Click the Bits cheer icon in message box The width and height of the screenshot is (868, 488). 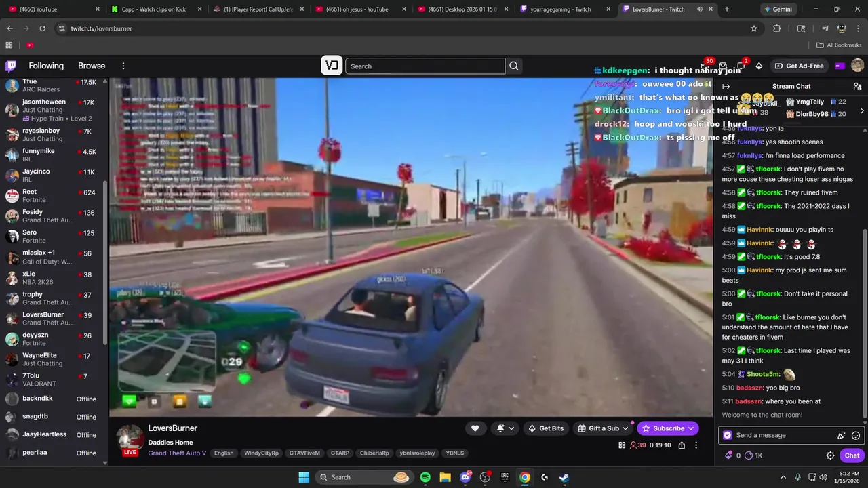841,435
